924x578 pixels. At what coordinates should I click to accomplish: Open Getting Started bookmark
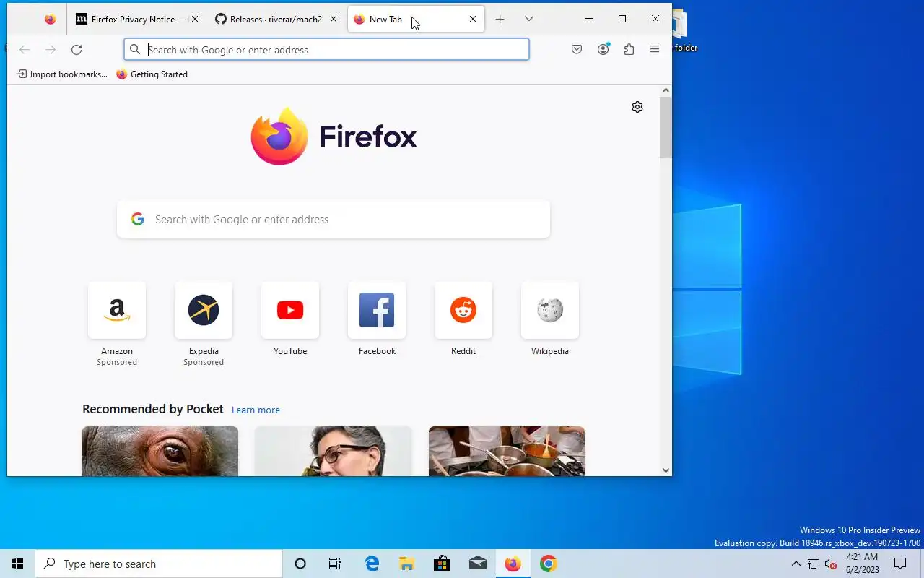152,74
